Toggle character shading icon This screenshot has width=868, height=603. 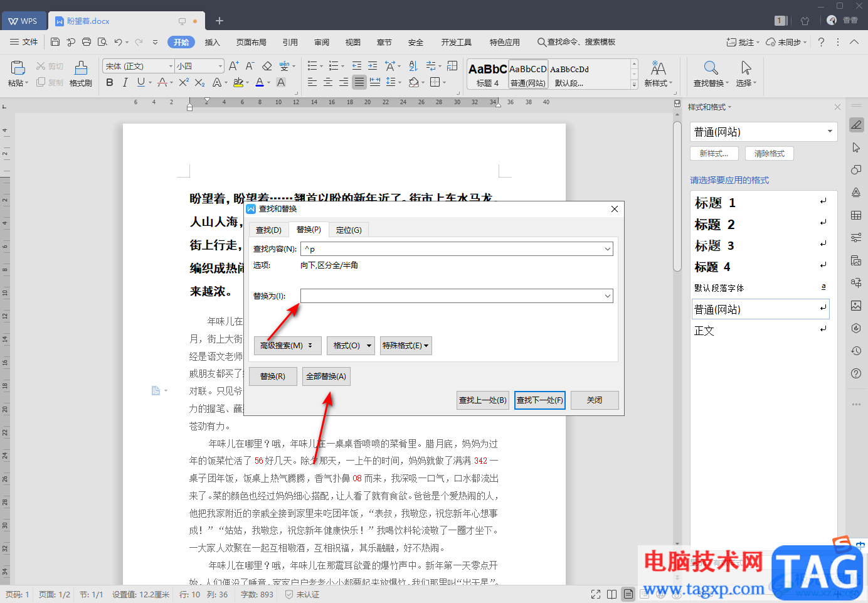click(x=281, y=82)
